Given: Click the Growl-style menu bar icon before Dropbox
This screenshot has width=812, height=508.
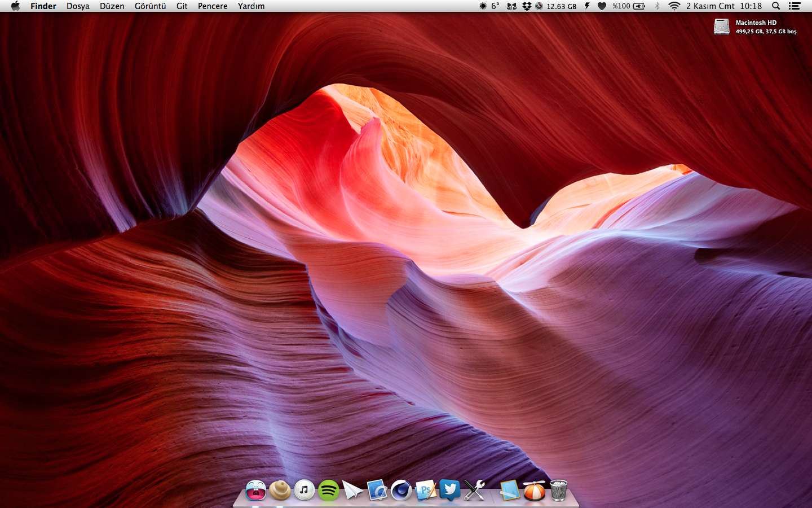Looking at the screenshot, I should 511,6.
